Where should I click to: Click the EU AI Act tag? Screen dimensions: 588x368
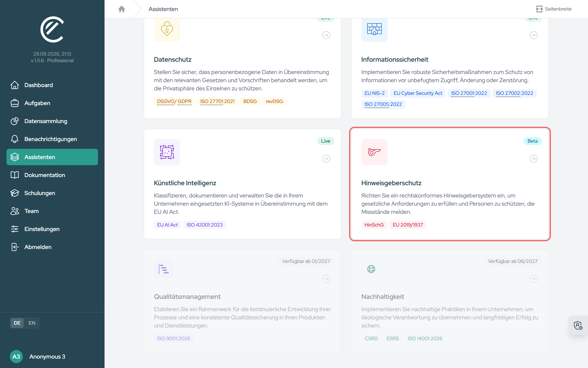point(167,225)
